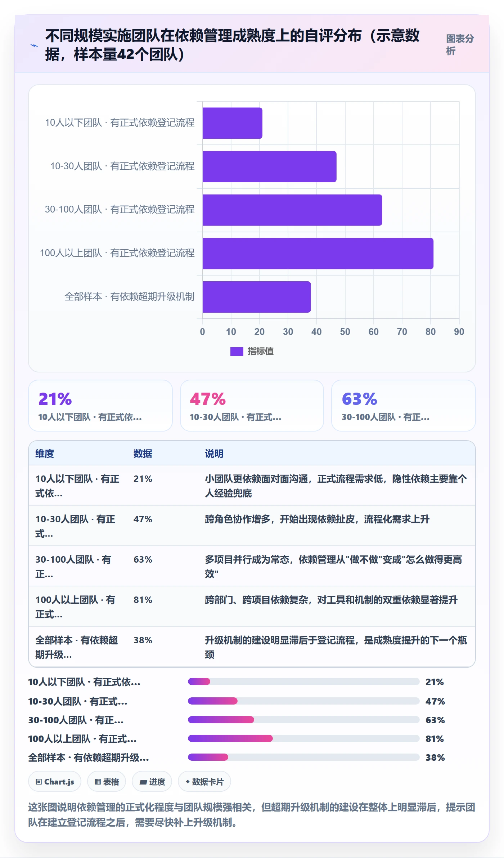
Task: Click the bar for 10人以下团队 in chart
Action: pos(232,123)
